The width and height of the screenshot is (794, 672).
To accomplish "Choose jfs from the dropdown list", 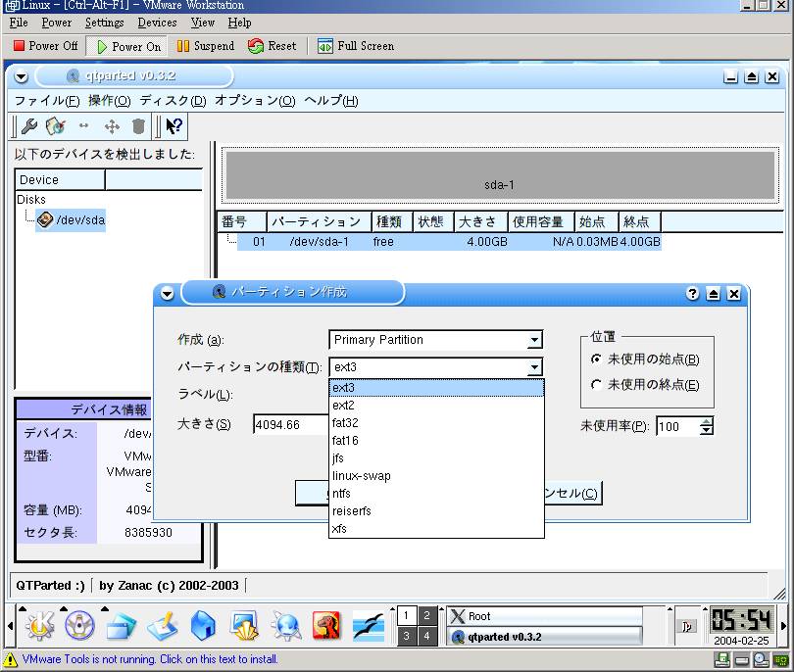I will point(436,457).
